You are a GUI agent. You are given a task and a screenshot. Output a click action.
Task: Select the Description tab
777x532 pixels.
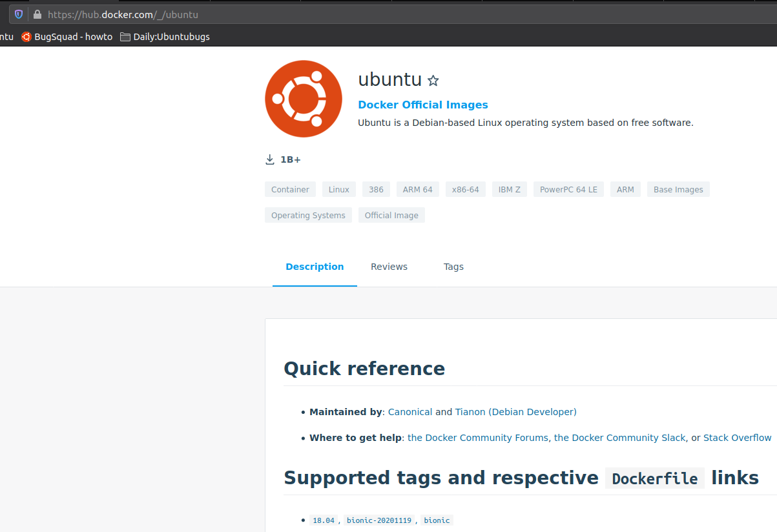[315, 267]
